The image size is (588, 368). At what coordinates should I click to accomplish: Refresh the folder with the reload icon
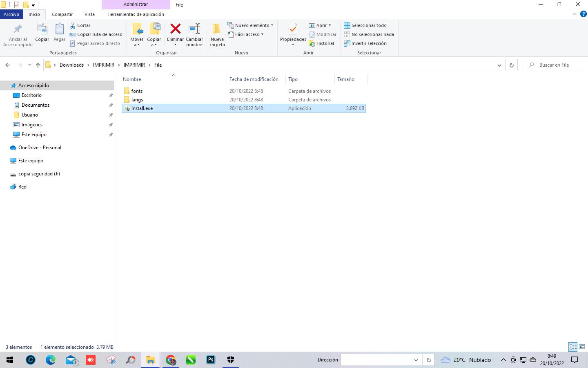[511, 65]
